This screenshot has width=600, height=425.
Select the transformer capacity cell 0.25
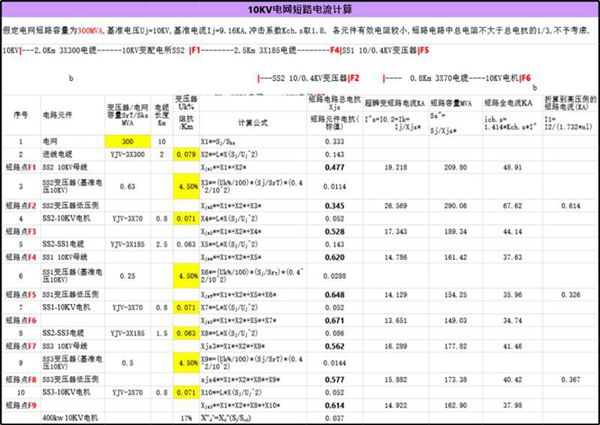click(127, 276)
